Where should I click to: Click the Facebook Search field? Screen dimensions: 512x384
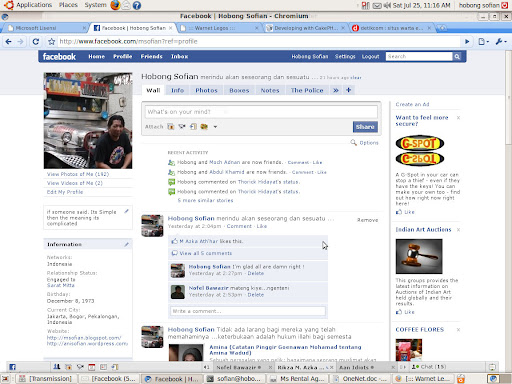click(419, 57)
